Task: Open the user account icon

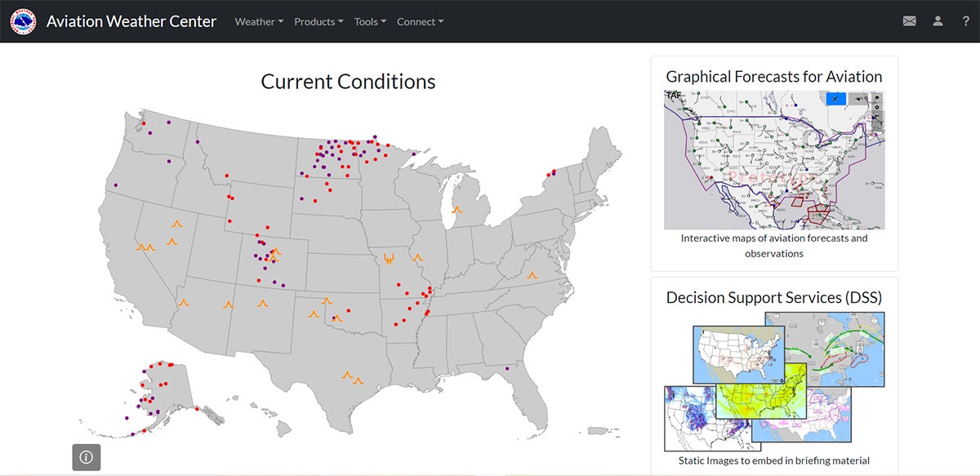Action: (x=938, y=21)
